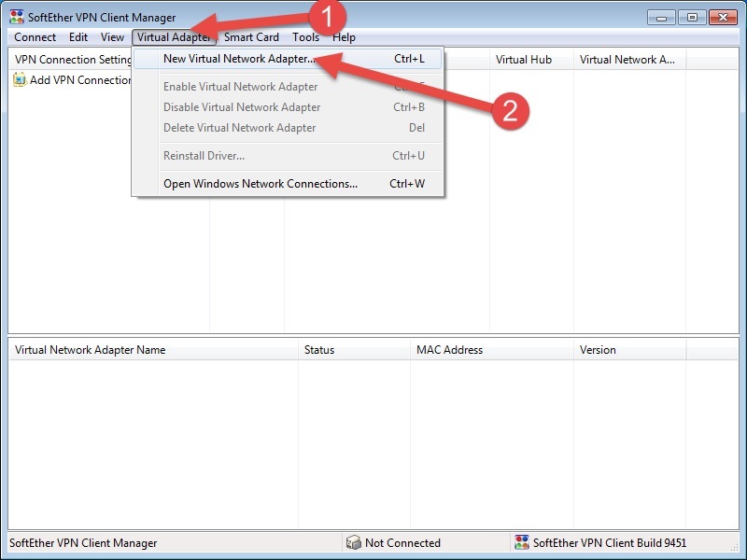
Task: Click the Not Connected status bar icon
Action: [x=354, y=542]
